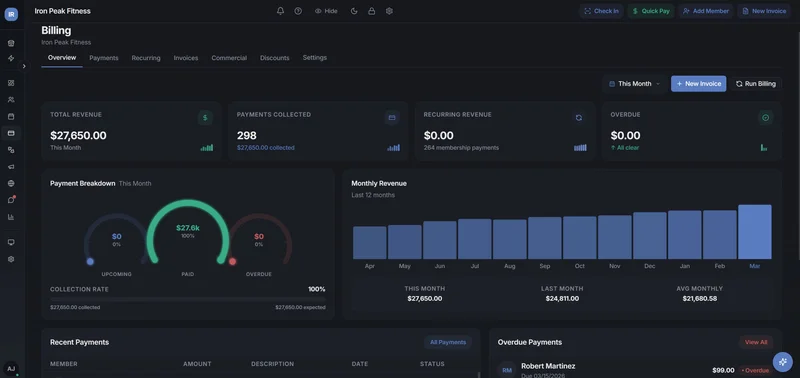Open the AJ user avatar
The image size is (800, 378).
[x=11, y=368]
